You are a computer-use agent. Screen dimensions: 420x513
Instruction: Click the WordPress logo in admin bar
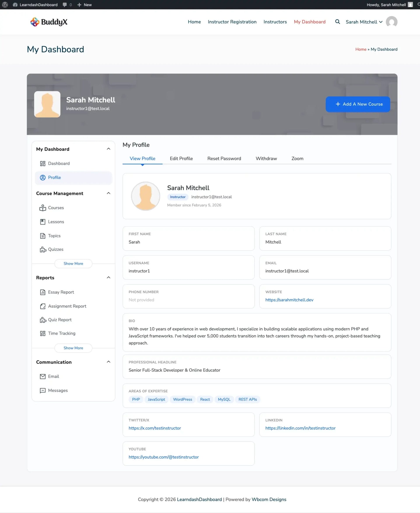(x=5, y=5)
